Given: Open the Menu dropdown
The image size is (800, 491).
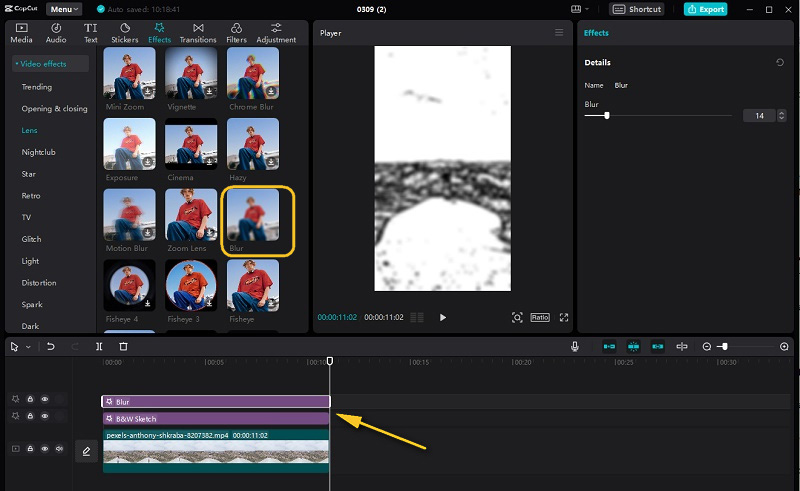Looking at the screenshot, I should (x=64, y=9).
